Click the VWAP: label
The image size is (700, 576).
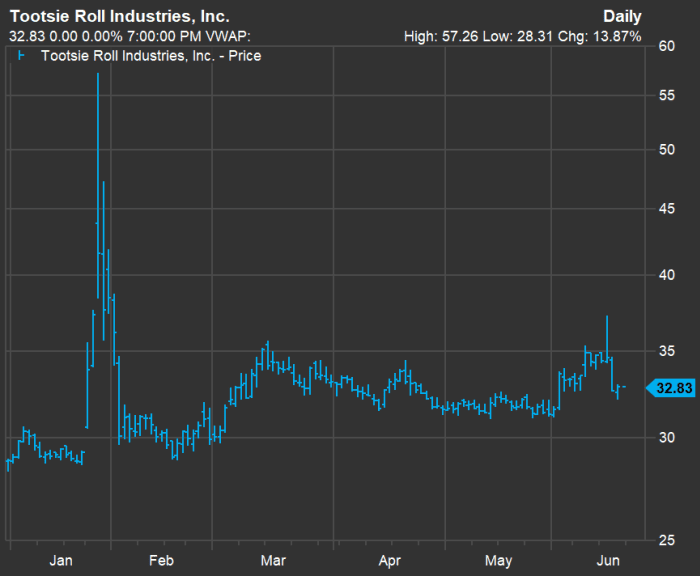tap(228, 36)
